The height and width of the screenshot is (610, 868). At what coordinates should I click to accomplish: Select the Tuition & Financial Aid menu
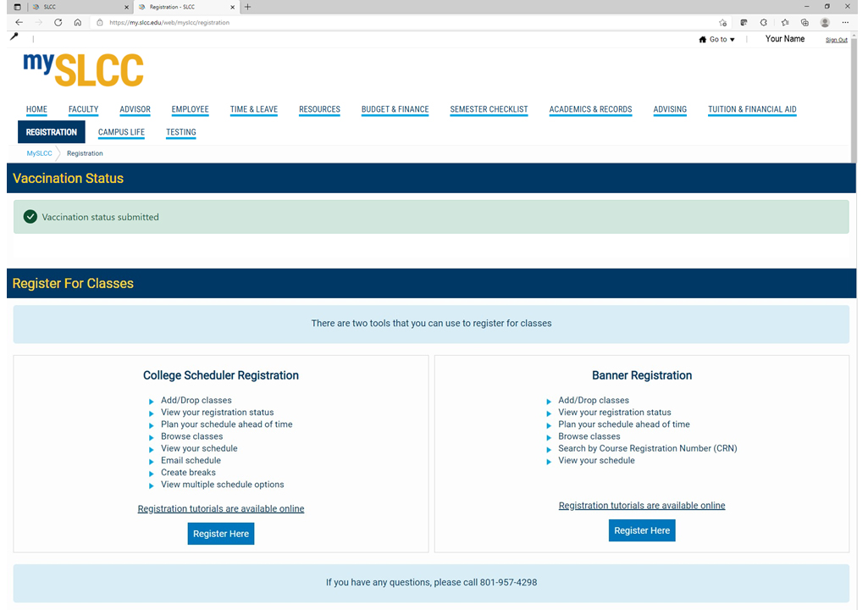(752, 109)
